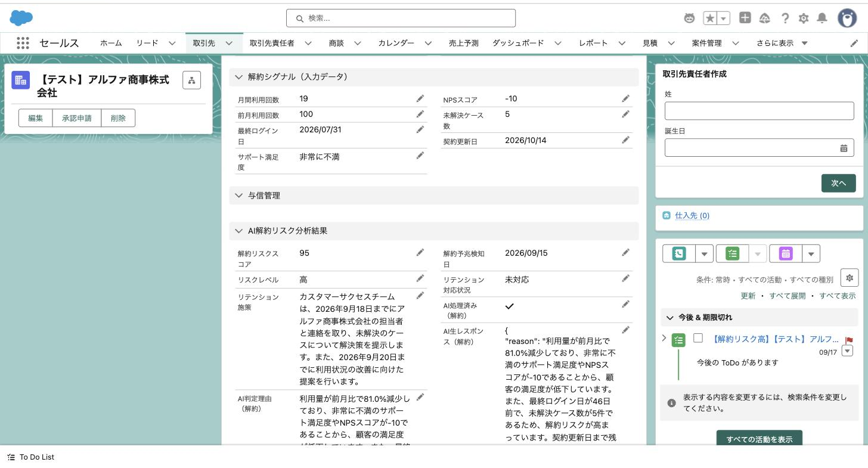Focus the global 検索 search box
The width and height of the screenshot is (868, 468).
(x=401, y=18)
